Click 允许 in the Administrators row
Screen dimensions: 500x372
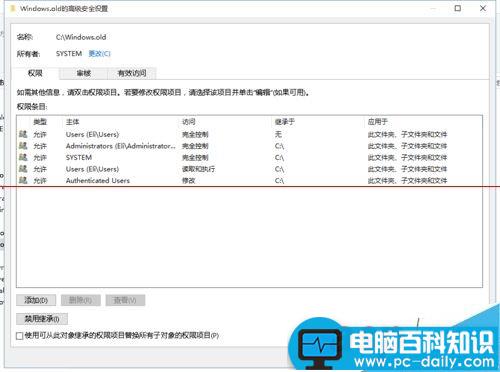click(x=40, y=146)
